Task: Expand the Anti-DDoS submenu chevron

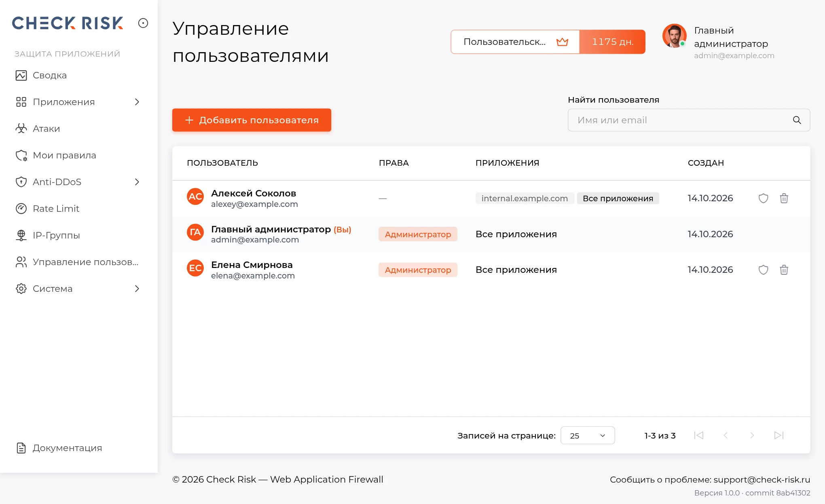Action: pos(137,182)
